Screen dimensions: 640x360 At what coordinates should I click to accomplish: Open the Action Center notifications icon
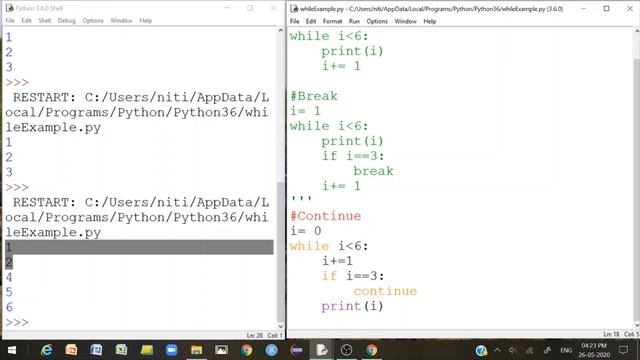pos(623,350)
